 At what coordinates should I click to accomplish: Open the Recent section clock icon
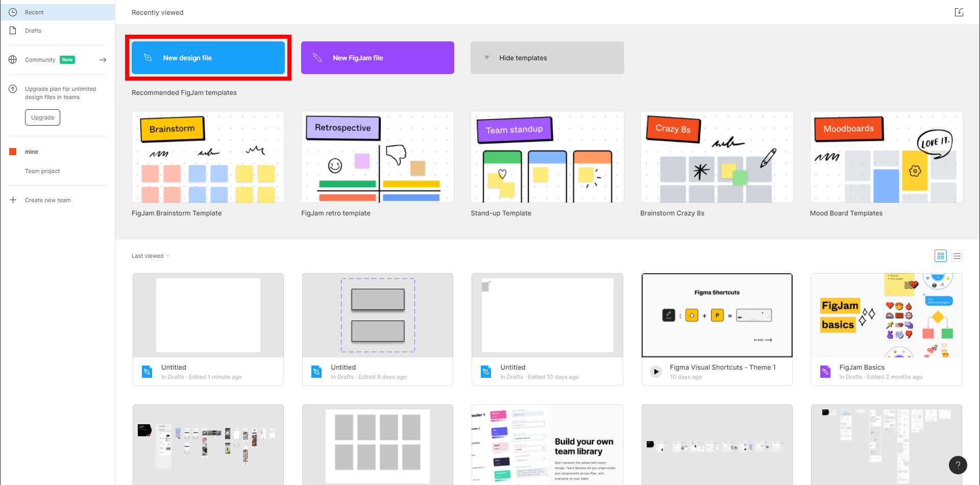point(13,12)
